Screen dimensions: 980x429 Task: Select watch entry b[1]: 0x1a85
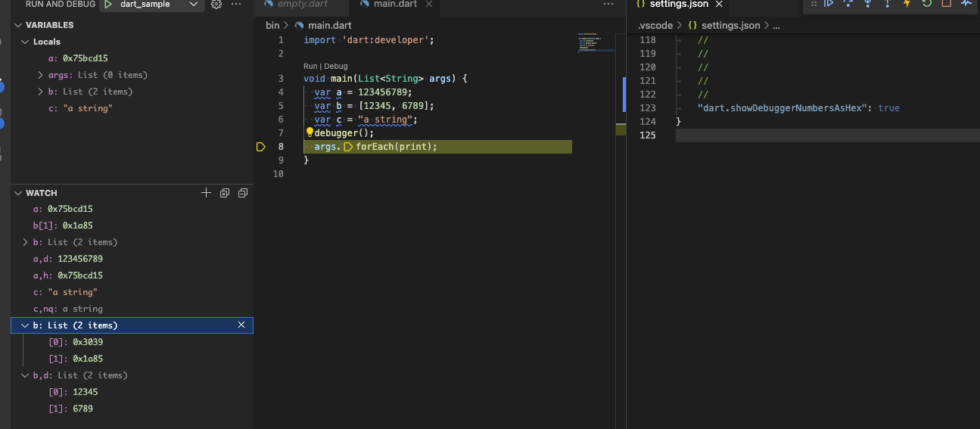132,225
